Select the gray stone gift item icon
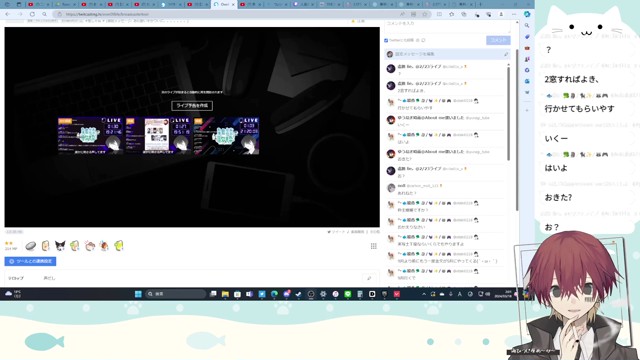This screenshot has height=360, width=640. (x=31, y=246)
